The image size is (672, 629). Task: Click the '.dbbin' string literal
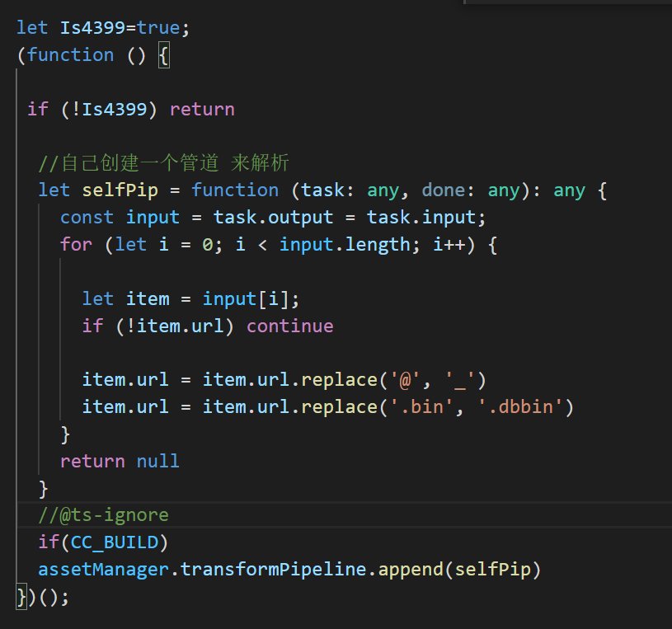click(520, 407)
